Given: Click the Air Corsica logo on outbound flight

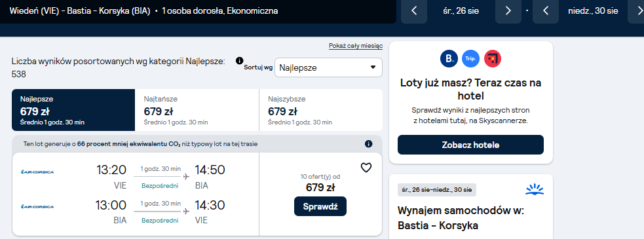Looking at the screenshot, I should pos(37,172).
